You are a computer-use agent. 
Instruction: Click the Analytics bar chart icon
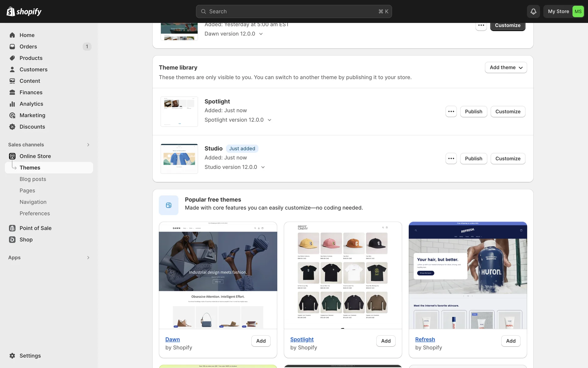pos(12,104)
